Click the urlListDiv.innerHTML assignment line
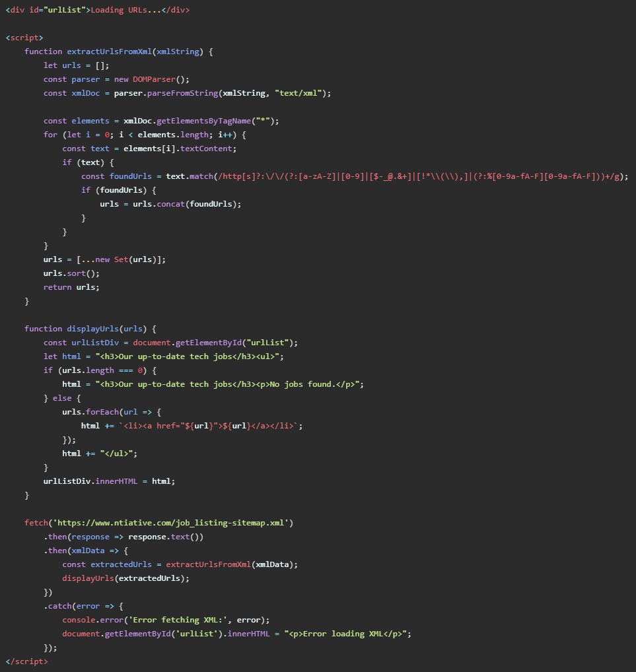 coord(110,481)
